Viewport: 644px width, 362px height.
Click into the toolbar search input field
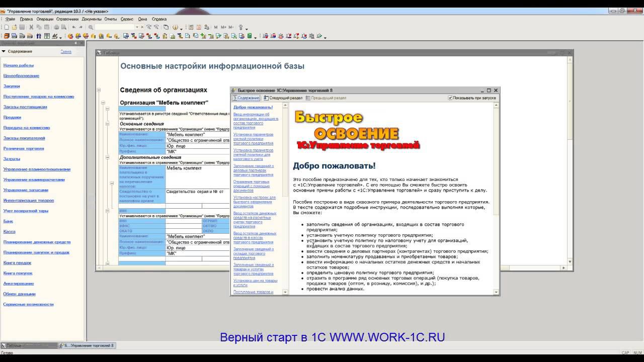point(114,27)
